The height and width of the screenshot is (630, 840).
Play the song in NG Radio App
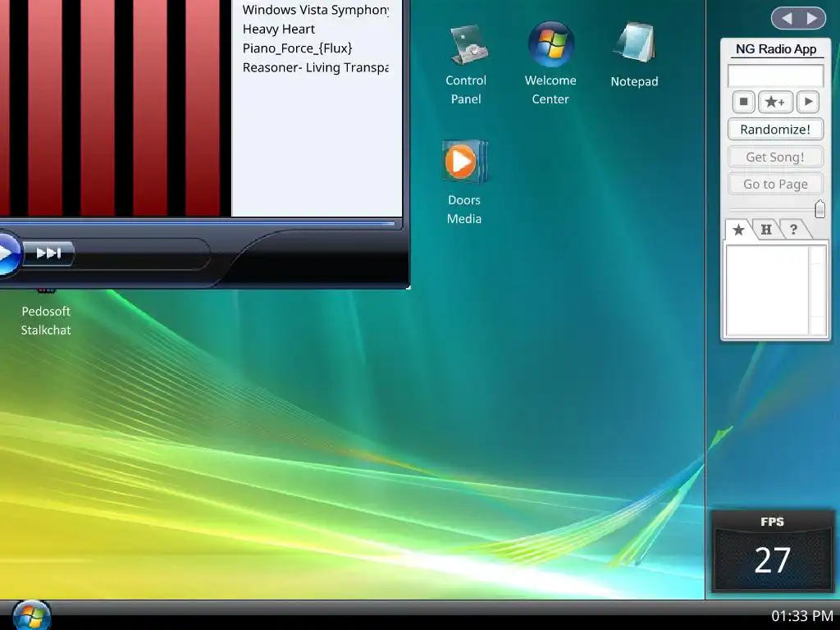point(808,101)
